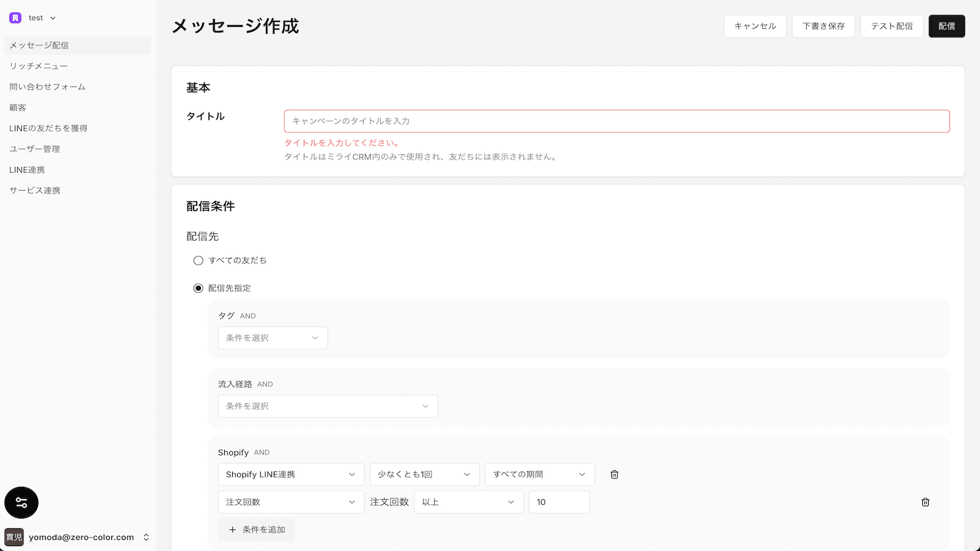The height and width of the screenshot is (551, 980).
Task: Expand the test workspace switcher dropdown
Action: click(52, 17)
